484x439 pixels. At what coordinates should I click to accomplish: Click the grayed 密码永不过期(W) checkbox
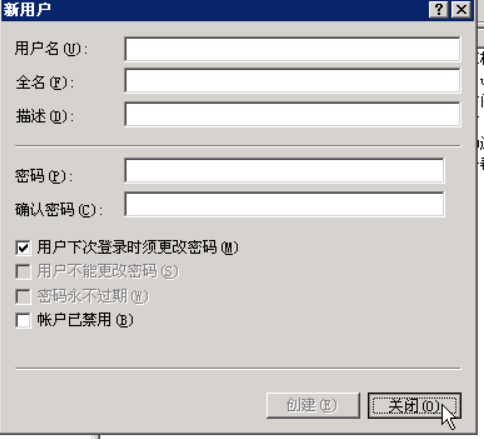coord(23,296)
